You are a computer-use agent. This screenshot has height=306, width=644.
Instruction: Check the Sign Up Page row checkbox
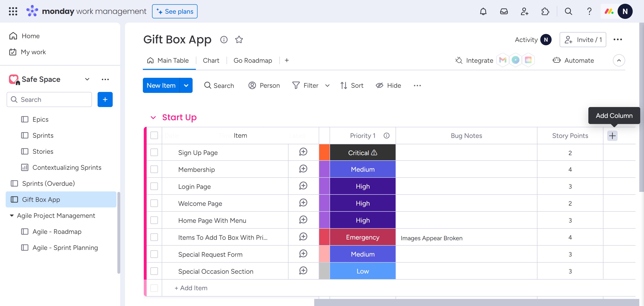[154, 152]
